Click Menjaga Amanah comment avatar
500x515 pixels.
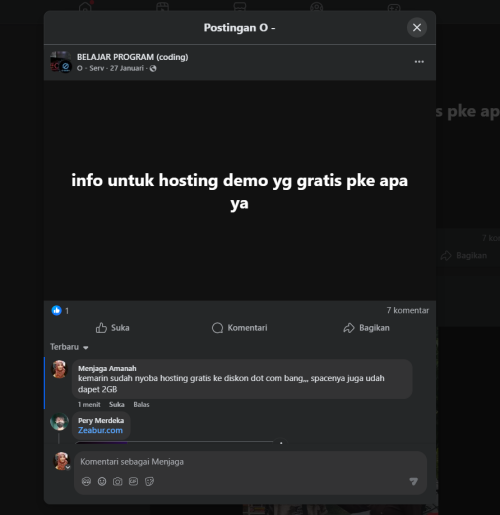[59, 369]
